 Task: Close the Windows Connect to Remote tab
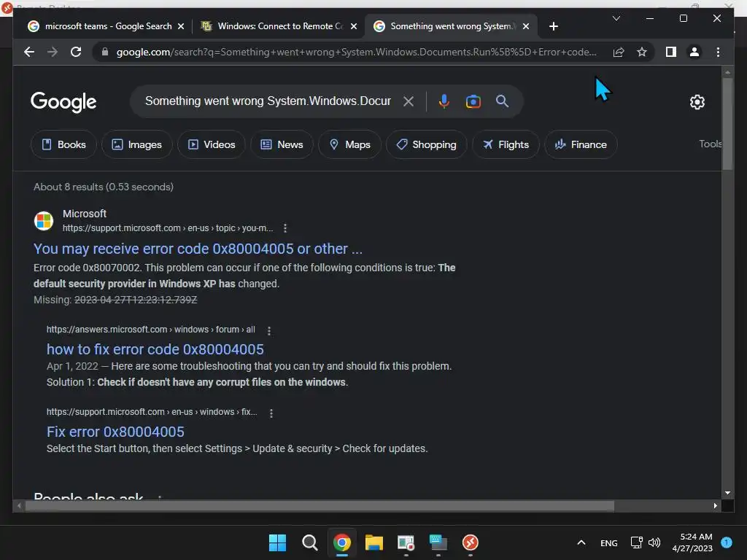[354, 27]
